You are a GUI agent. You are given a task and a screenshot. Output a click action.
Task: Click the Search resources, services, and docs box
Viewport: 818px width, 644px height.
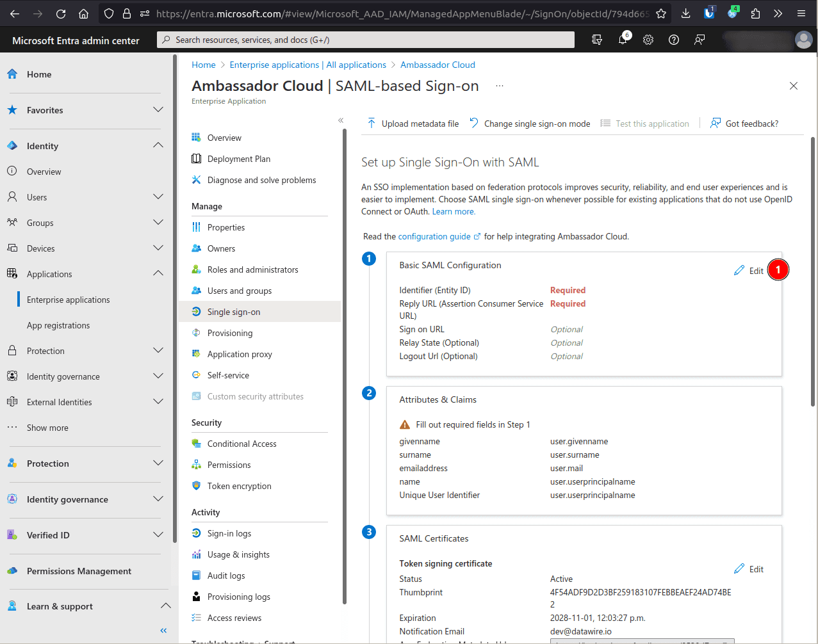pyautogui.click(x=366, y=40)
